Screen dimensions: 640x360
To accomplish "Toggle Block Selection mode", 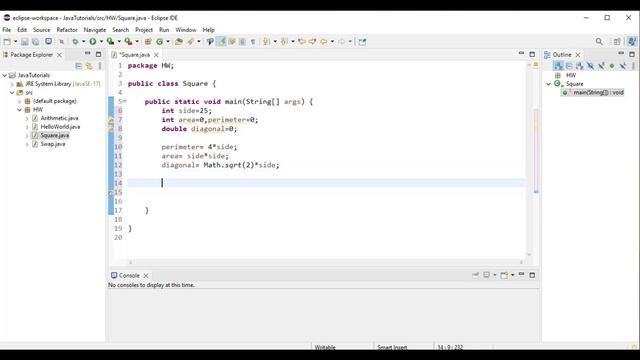I will 242,42.
